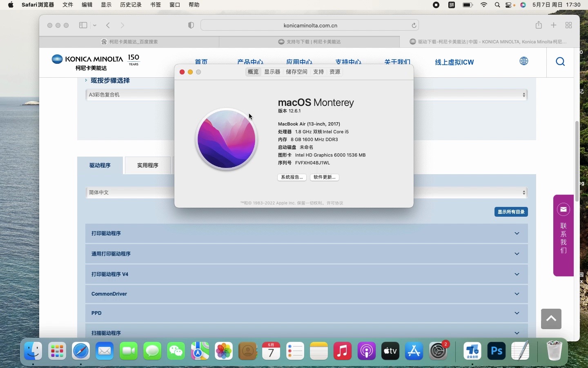Click the 系统报告 button
Screen dimensions: 588x368
(x=292, y=177)
